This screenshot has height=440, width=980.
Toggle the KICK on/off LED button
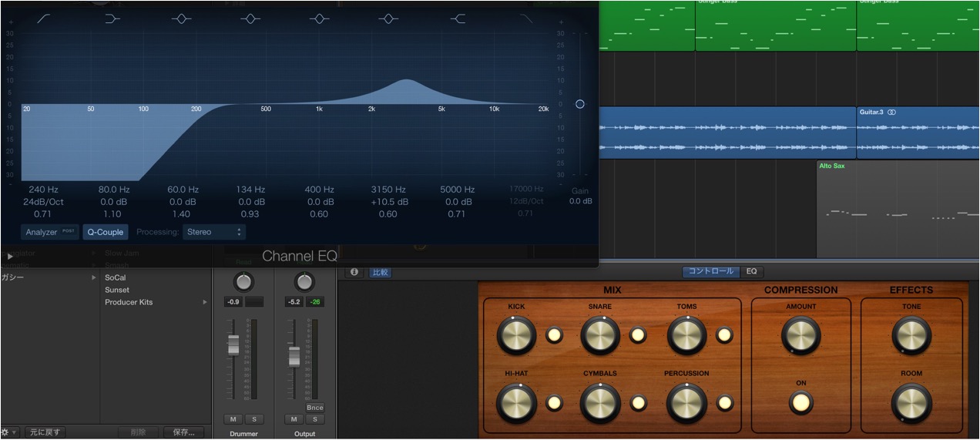coord(554,335)
